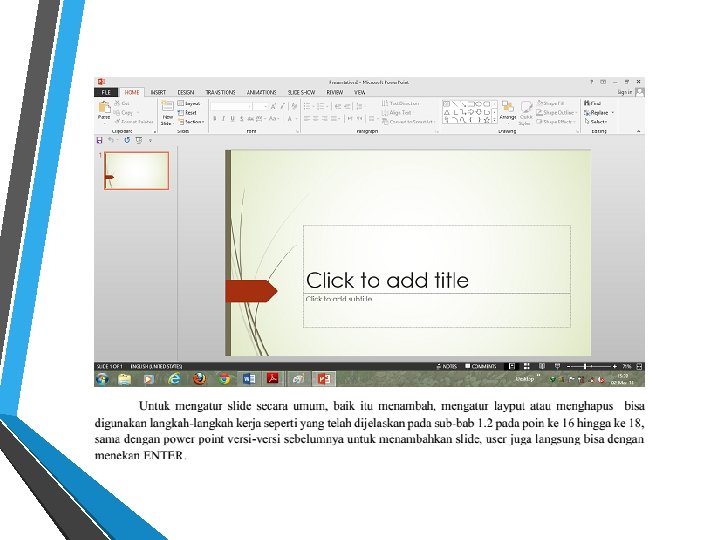The image size is (720, 540).
Task: Open the Align Text dropdown
Action: [x=397, y=112]
